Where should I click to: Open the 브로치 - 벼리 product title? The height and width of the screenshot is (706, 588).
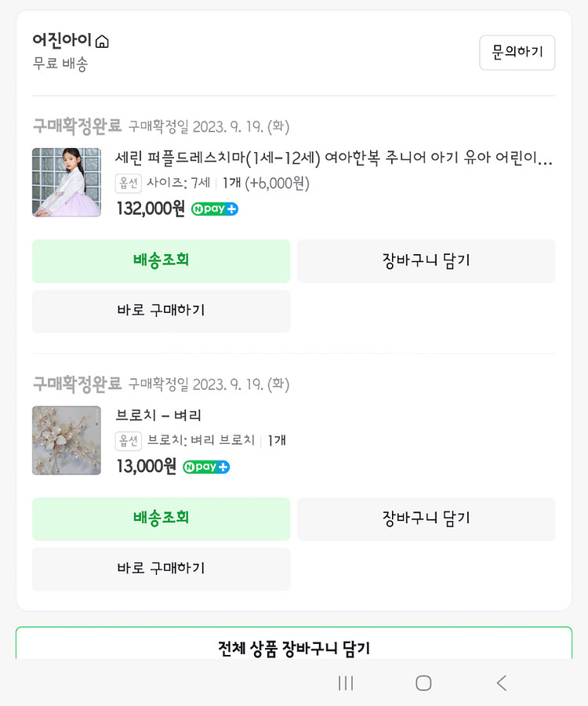159,416
